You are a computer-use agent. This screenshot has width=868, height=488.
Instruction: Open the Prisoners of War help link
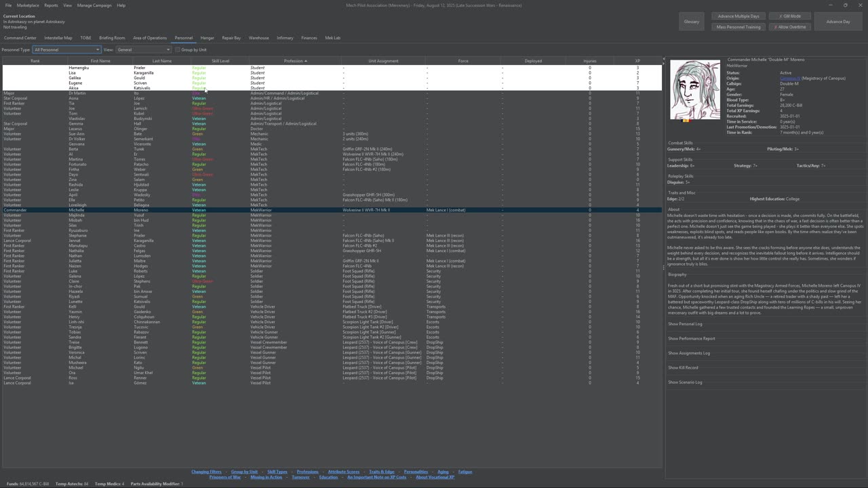pyautogui.click(x=224, y=477)
